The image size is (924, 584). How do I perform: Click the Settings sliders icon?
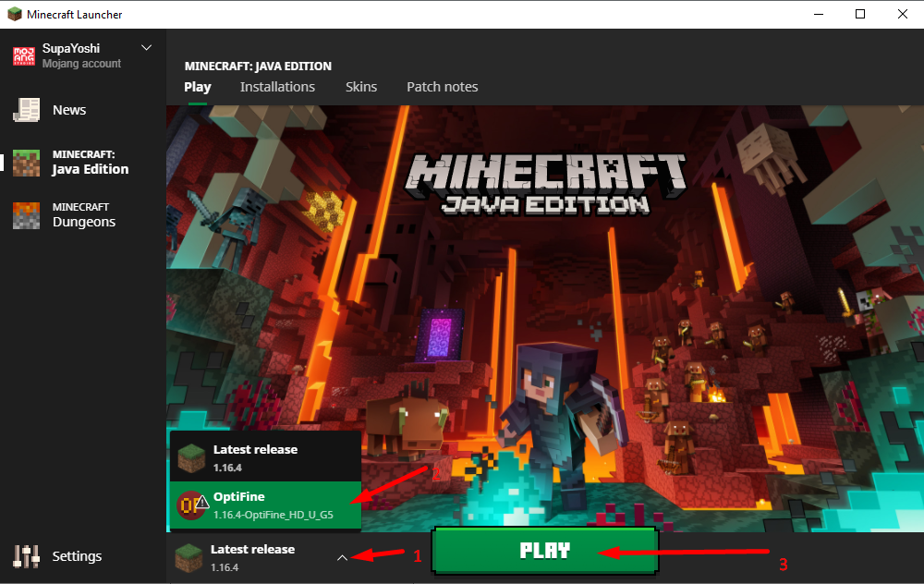coord(27,556)
